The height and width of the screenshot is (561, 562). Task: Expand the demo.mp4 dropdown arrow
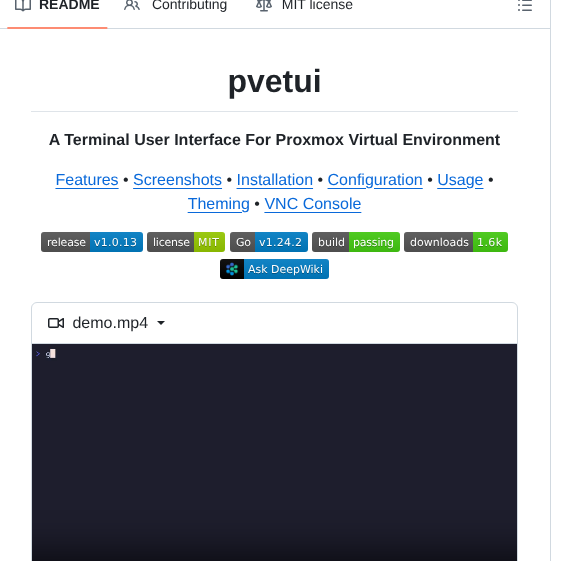(161, 323)
